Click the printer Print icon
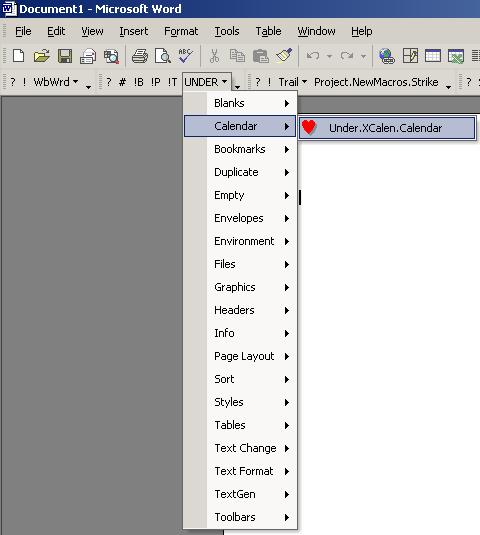The width and height of the screenshot is (480, 535). click(140, 56)
